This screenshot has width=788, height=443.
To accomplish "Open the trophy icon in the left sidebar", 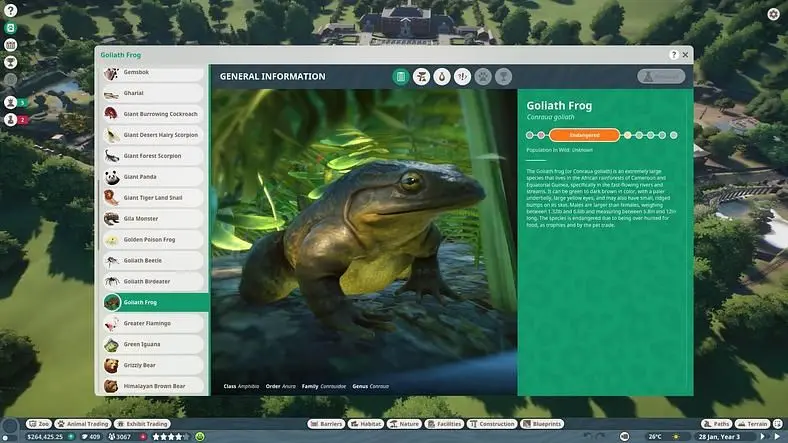I will [11, 62].
